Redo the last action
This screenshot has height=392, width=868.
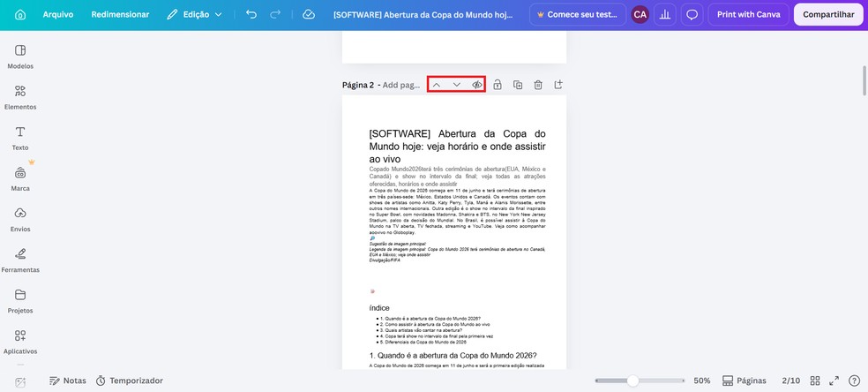275,15
